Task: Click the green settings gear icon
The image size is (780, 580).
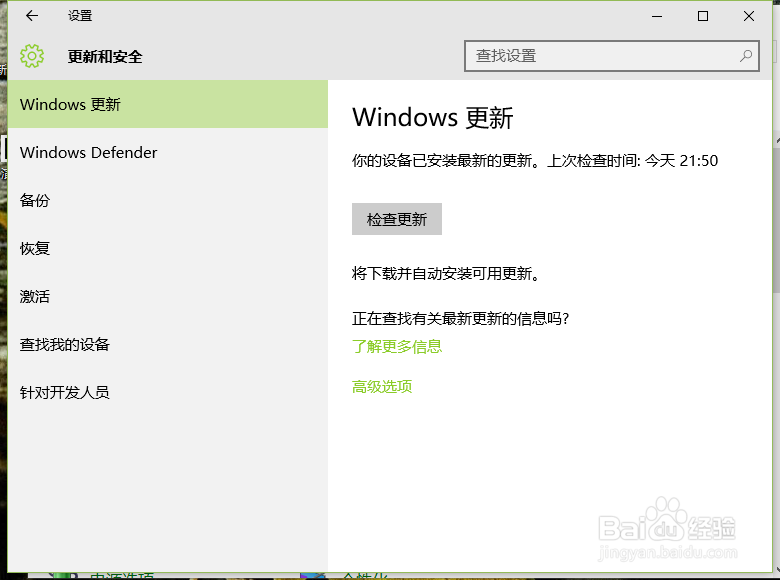Action: pos(32,56)
